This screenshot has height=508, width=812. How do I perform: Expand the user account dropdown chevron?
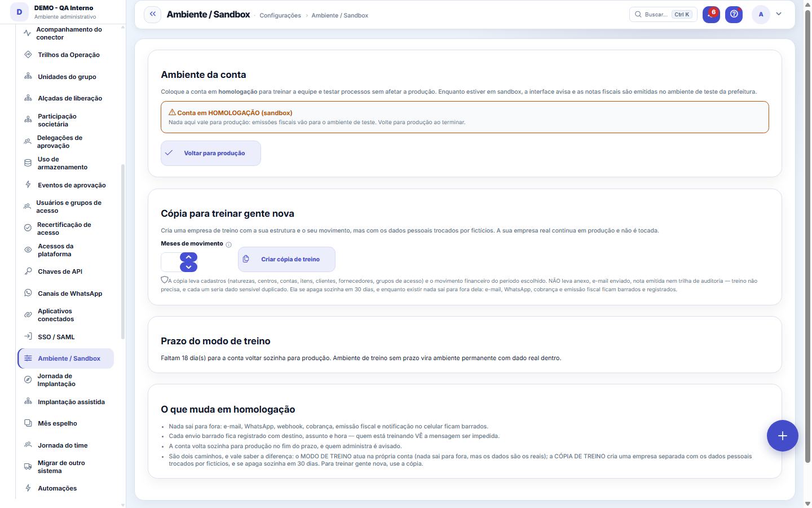(x=779, y=14)
